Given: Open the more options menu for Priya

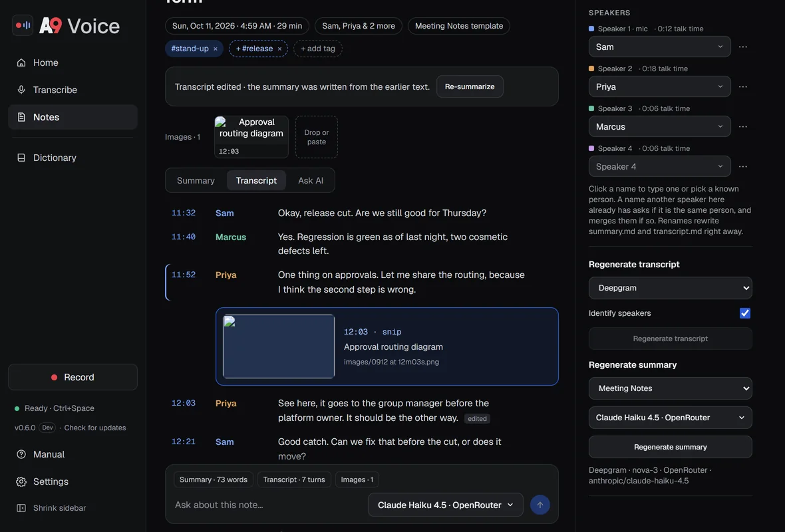Looking at the screenshot, I should [x=743, y=86].
